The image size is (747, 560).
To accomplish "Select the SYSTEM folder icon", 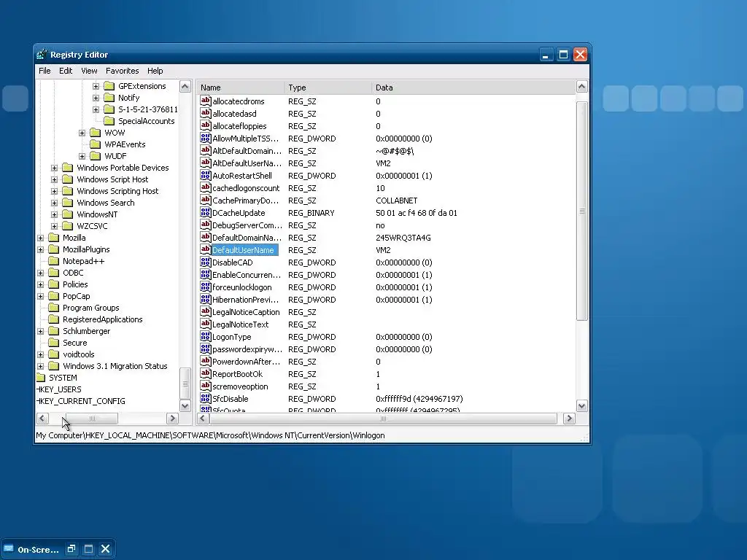I will click(x=41, y=378).
